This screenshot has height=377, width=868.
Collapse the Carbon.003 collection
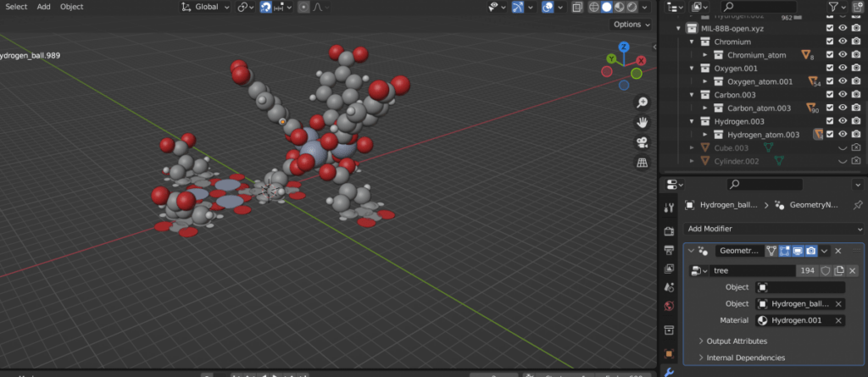pos(692,95)
